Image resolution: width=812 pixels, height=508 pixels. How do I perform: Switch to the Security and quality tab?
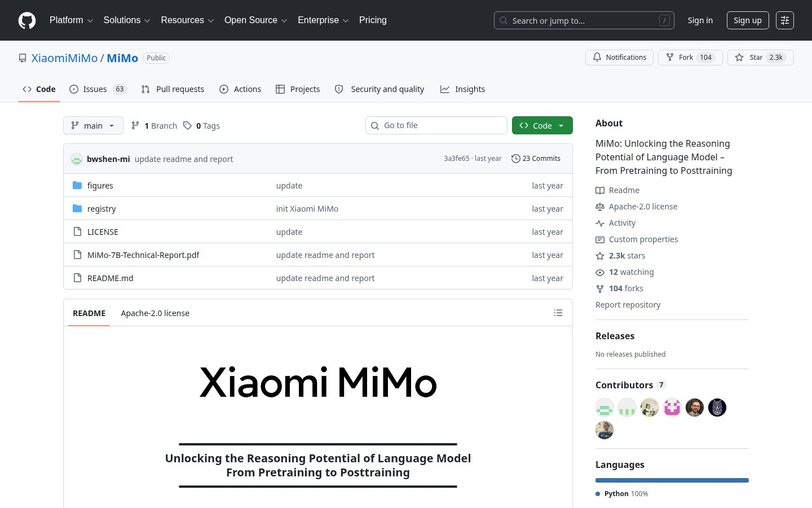[x=379, y=89]
